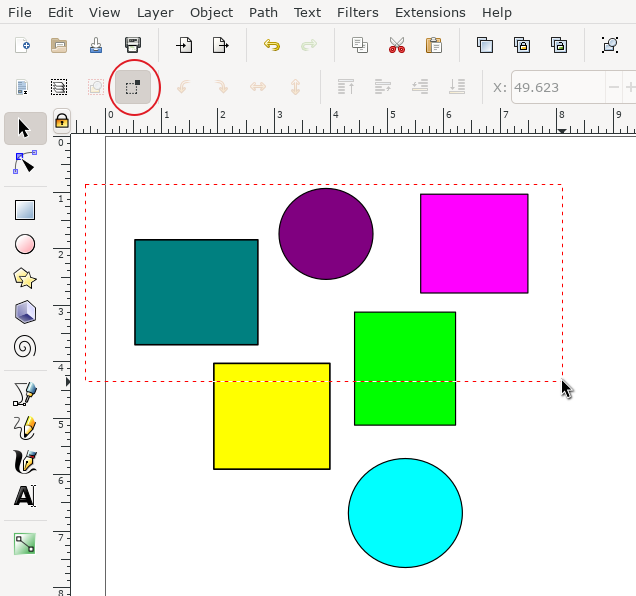The width and height of the screenshot is (636, 596).
Task: Select the Bezier pen tool
Action: 25,394
